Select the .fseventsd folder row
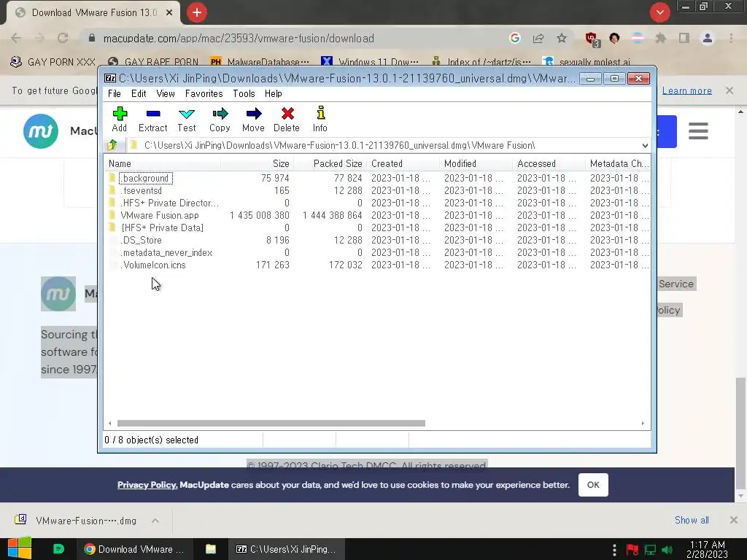This screenshot has width=747, height=560. pos(377,190)
